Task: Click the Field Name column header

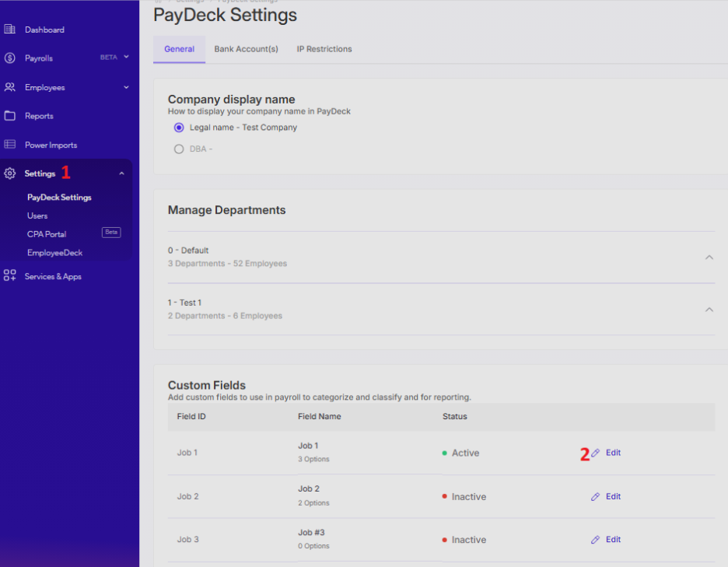Action: click(320, 417)
